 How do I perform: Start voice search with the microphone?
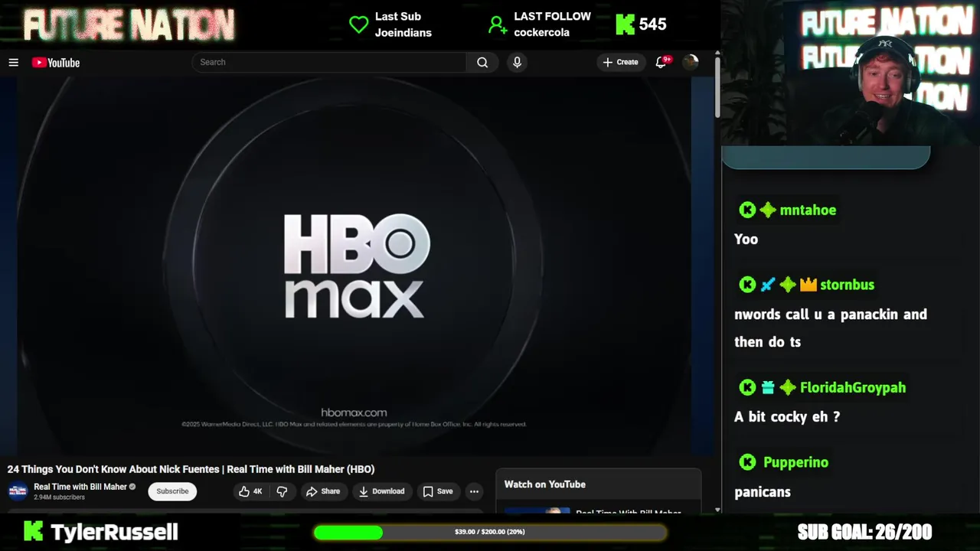coord(517,63)
